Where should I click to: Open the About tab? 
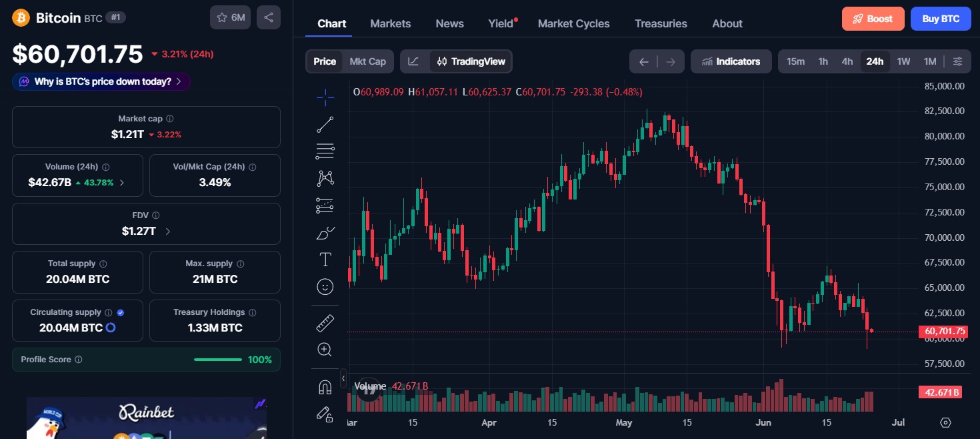(727, 23)
